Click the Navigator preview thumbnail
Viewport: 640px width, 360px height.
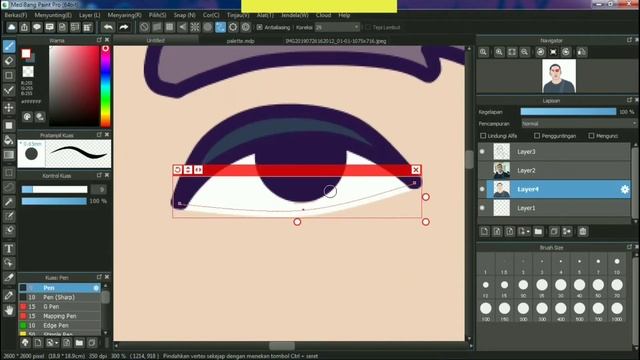(559, 76)
